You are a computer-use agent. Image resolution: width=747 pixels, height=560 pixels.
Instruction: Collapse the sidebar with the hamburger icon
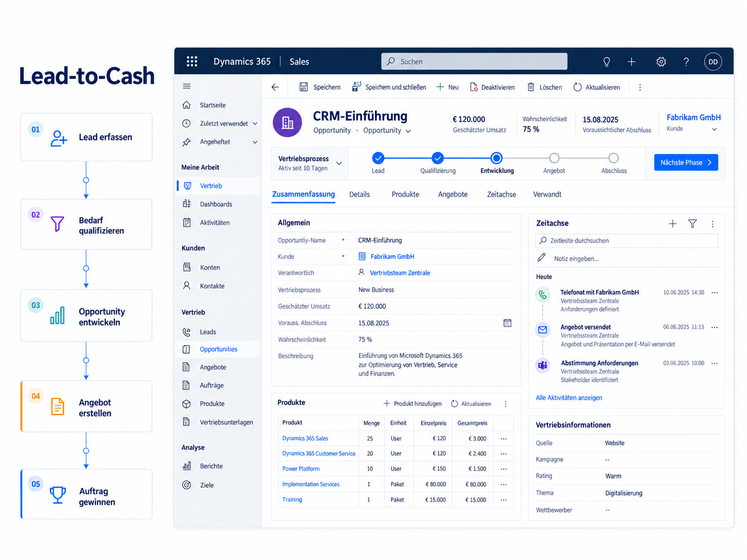point(187,86)
